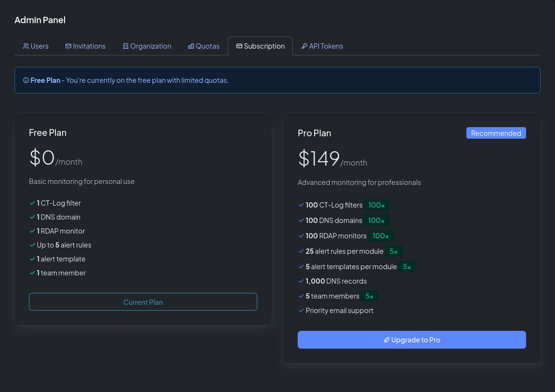This screenshot has width=555, height=392.
Task: Click checkmark beside 5 alert templates per module
Action: 301,266
